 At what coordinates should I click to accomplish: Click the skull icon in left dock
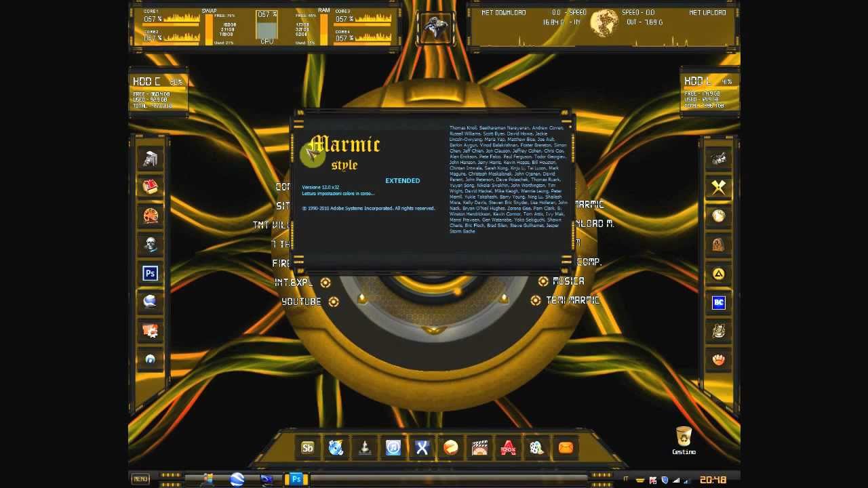(150, 244)
